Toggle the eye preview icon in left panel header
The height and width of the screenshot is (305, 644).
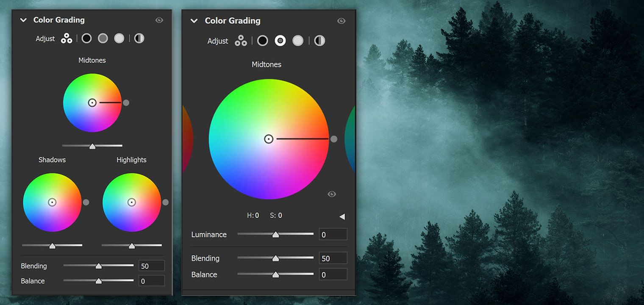tap(159, 19)
